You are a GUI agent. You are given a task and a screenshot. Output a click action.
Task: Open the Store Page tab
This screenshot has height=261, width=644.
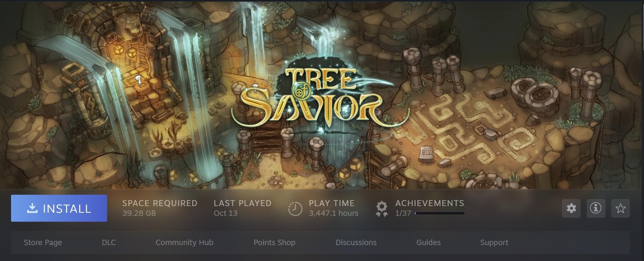(x=43, y=242)
